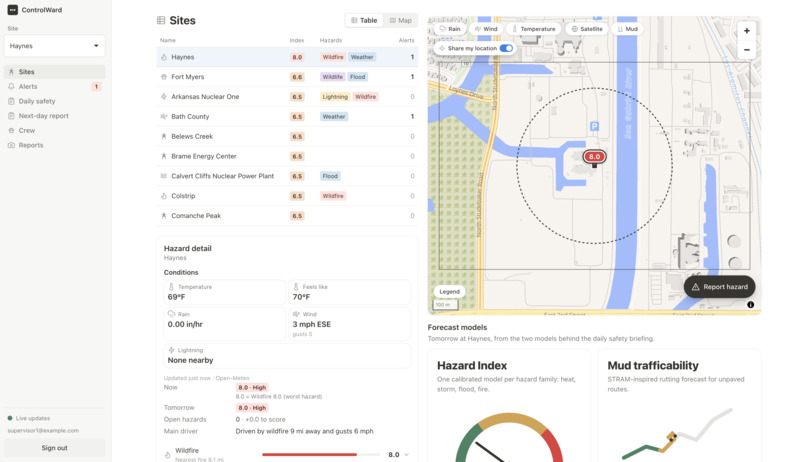Image resolution: width=806 pixels, height=462 pixels.
Task: Select Calvert Cliffs Nuclear Power Plant row
Action: coord(287,176)
